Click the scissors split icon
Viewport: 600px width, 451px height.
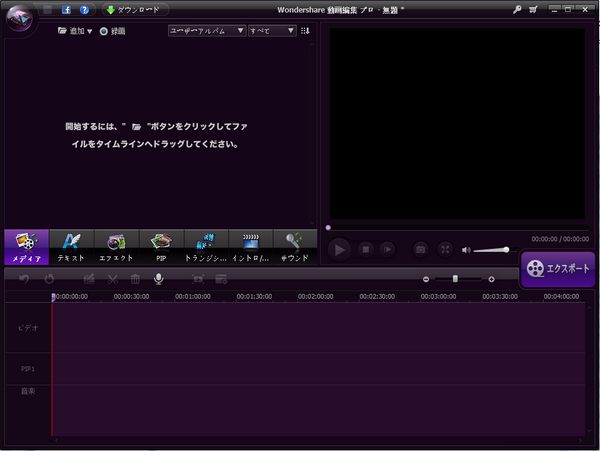[x=112, y=279]
